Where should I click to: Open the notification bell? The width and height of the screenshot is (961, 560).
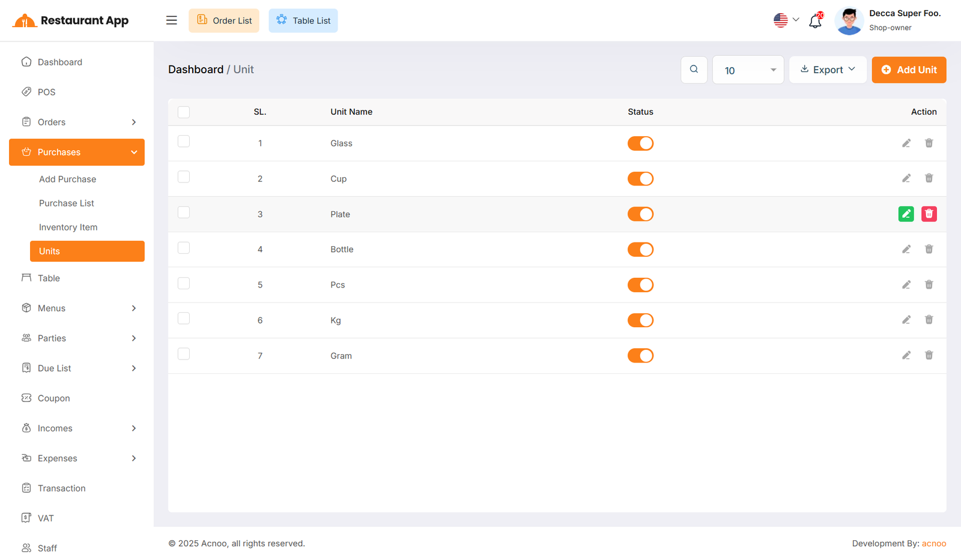[815, 21]
